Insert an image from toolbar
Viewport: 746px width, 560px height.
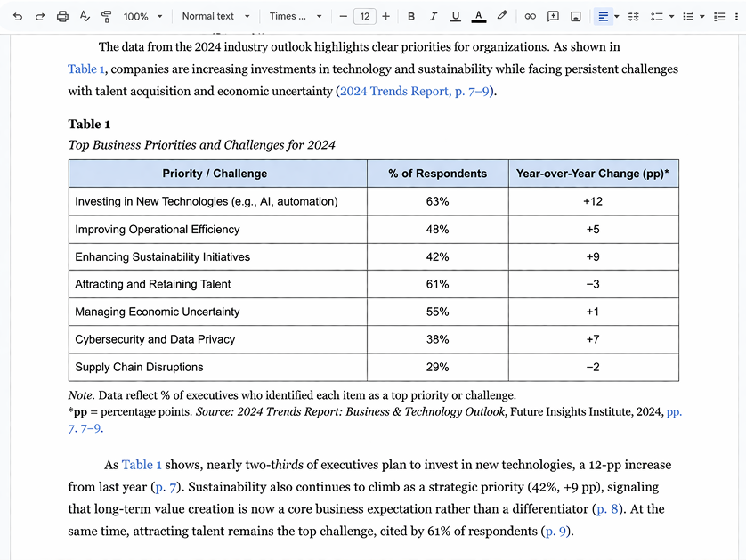(x=576, y=16)
